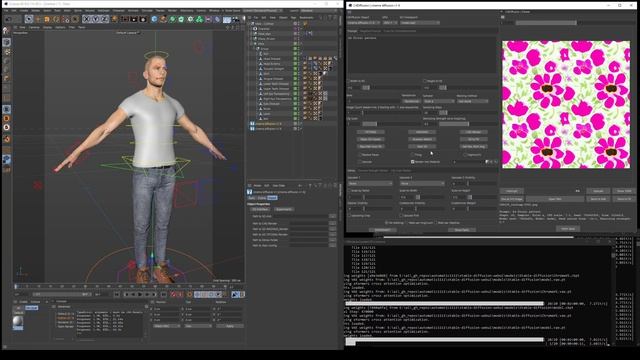Open Object Manager Tags menu
This screenshot has height=360, width=640.
[x=293, y=18]
